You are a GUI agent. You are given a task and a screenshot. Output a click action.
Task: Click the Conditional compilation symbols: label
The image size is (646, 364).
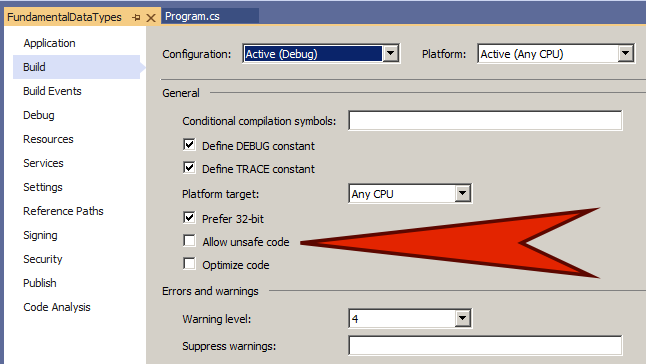click(259, 121)
